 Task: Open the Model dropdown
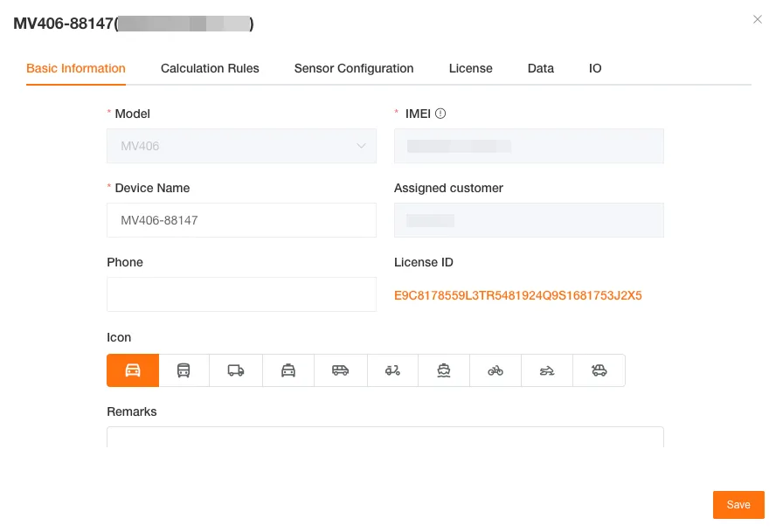tap(241, 147)
